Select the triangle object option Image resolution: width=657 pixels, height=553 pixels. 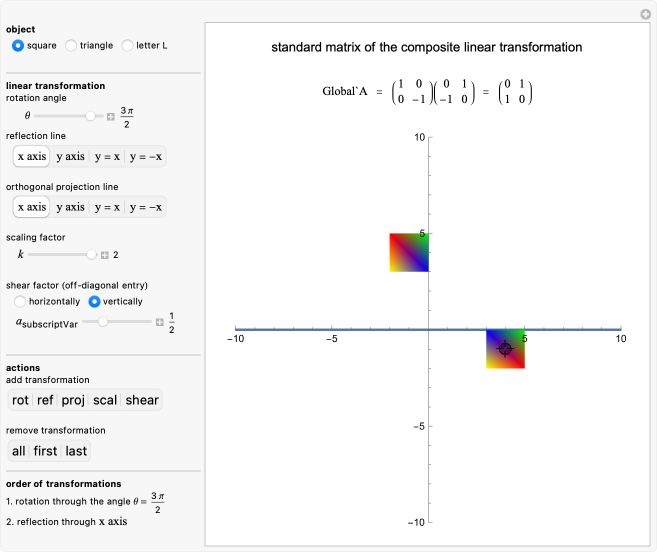click(x=71, y=45)
